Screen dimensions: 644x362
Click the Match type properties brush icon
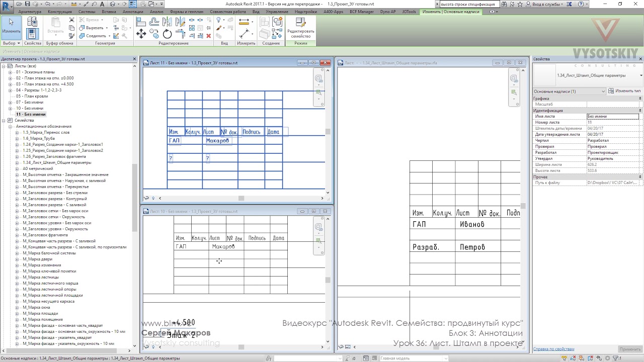click(x=71, y=36)
